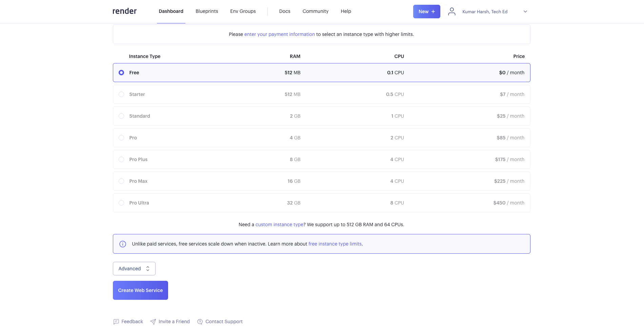Pick the Standard instance type option

point(121,116)
